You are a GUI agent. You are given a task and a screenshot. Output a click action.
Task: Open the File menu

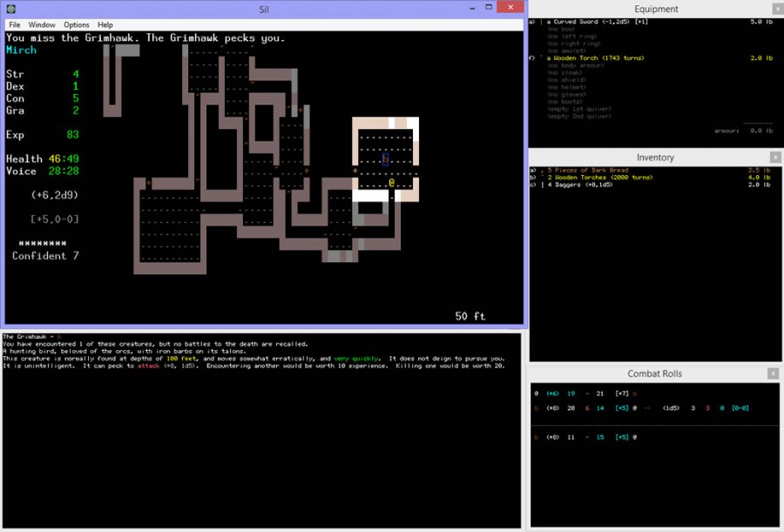click(x=15, y=24)
